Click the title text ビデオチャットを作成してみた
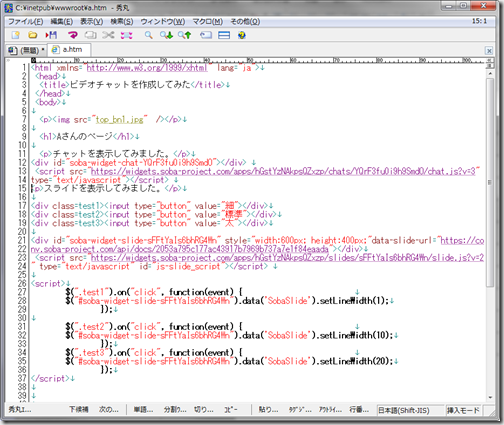504x425 pixels. coord(130,85)
